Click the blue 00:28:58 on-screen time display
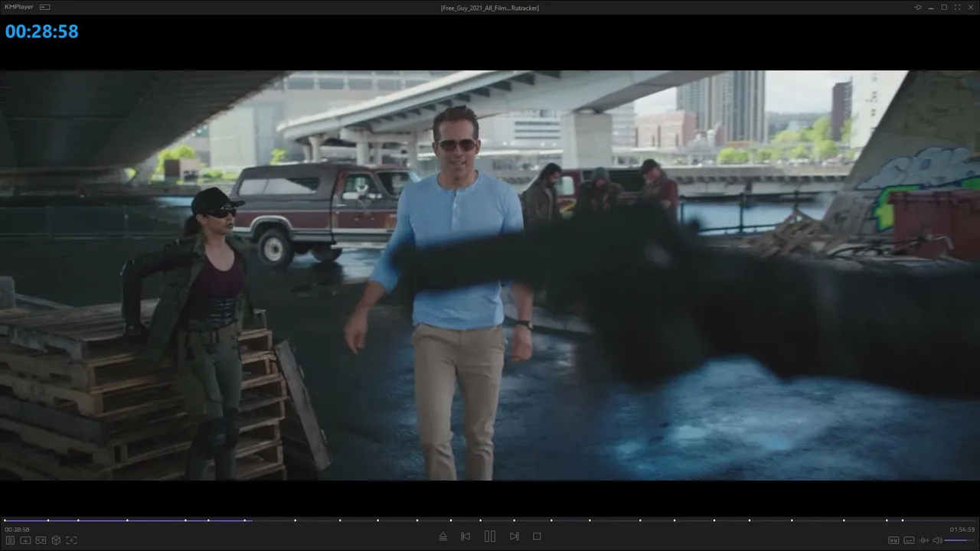Viewport: 980px width, 551px height. click(x=42, y=31)
